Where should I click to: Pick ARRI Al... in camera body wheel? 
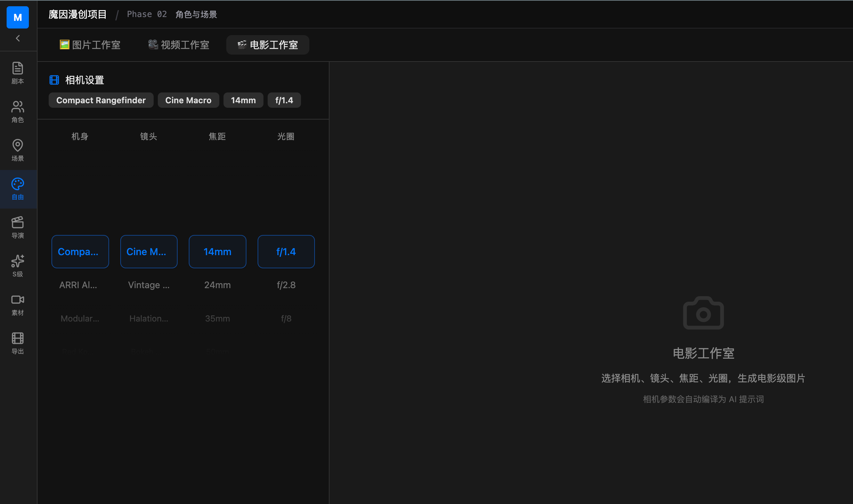click(78, 285)
